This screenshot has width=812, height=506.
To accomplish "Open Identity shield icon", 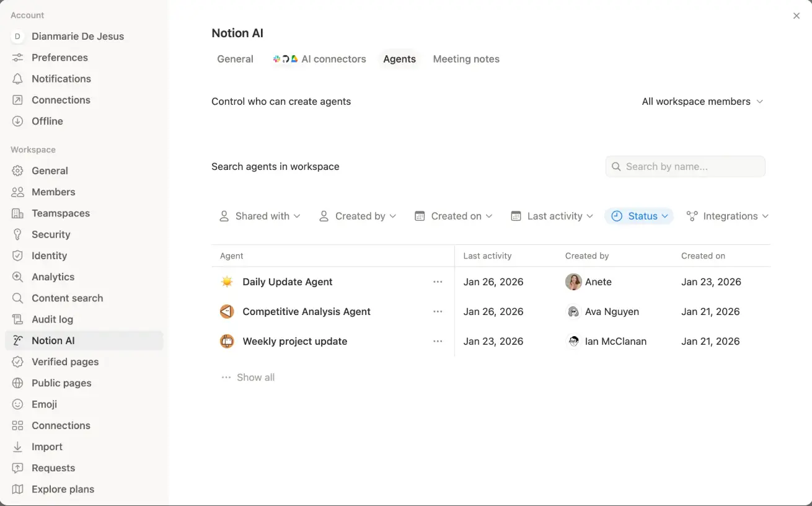I will tap(18, 255).
